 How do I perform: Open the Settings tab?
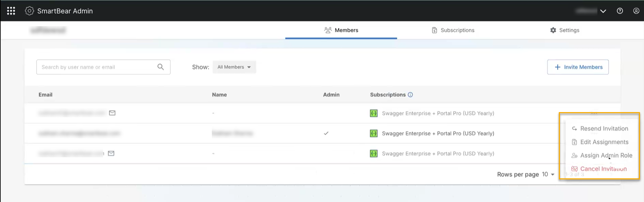pyautogui.click(x=565, y=30)
